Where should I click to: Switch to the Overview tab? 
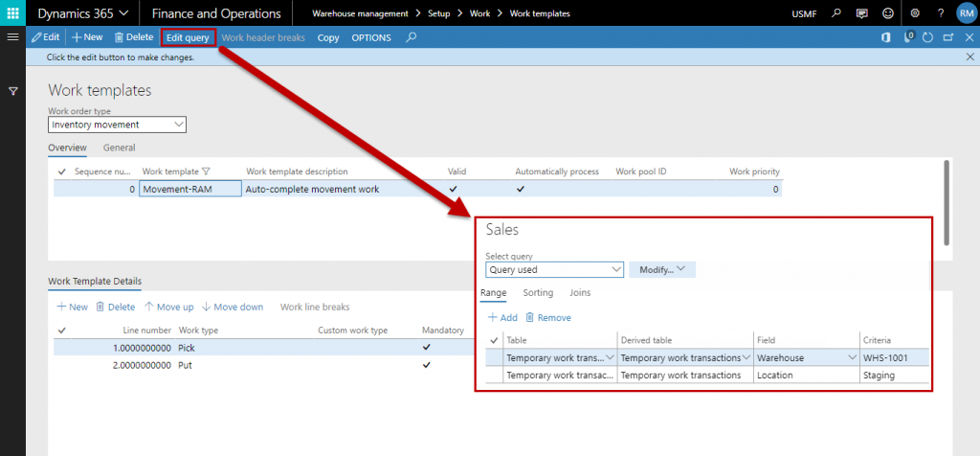click(x=68, y=148)
